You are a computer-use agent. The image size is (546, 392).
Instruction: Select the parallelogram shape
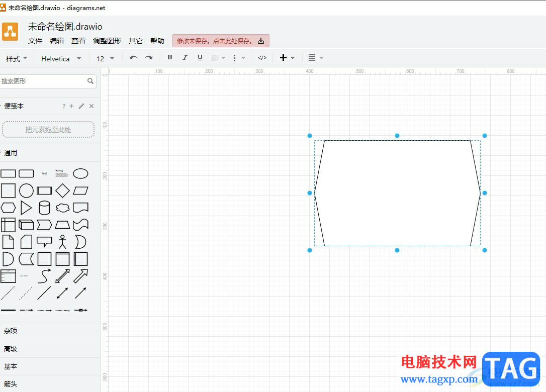coord(81,191)
